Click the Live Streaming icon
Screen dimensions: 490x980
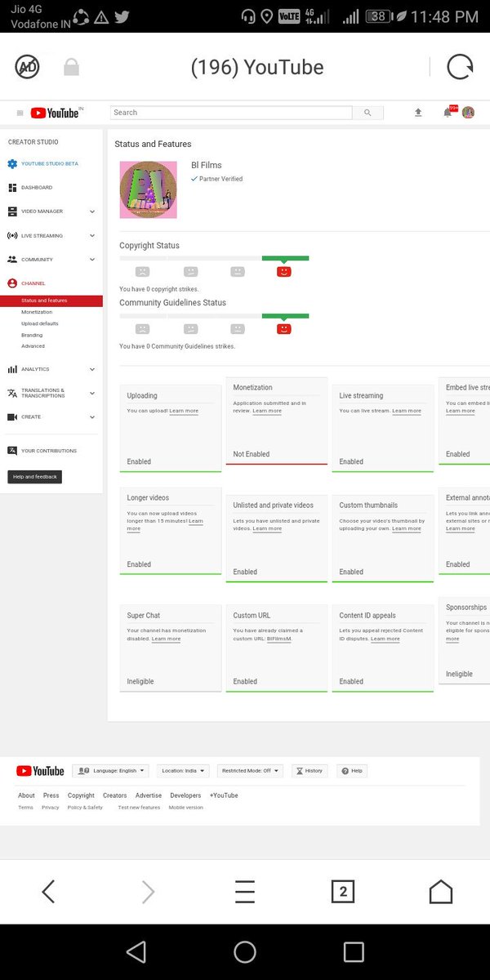coord(12,235)
